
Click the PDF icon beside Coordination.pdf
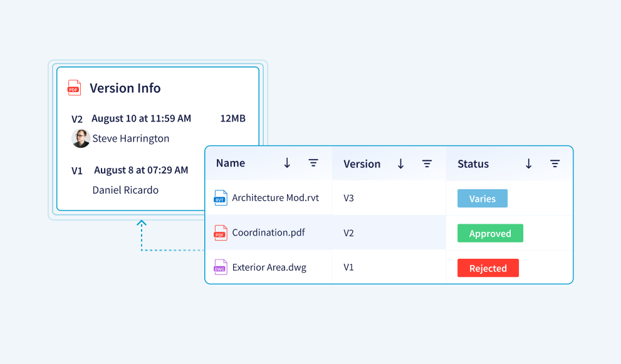coord(220,233)
